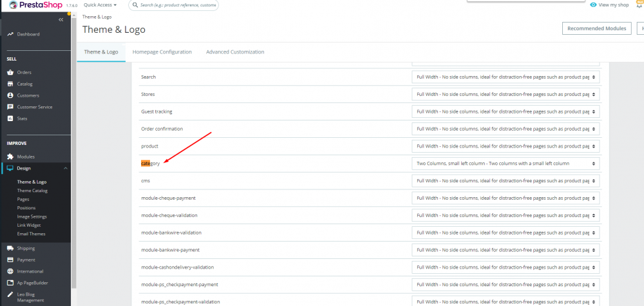Open layout dropdown for module-cheque-validation
Screen dimensions: 644x306
coord(506,215)
